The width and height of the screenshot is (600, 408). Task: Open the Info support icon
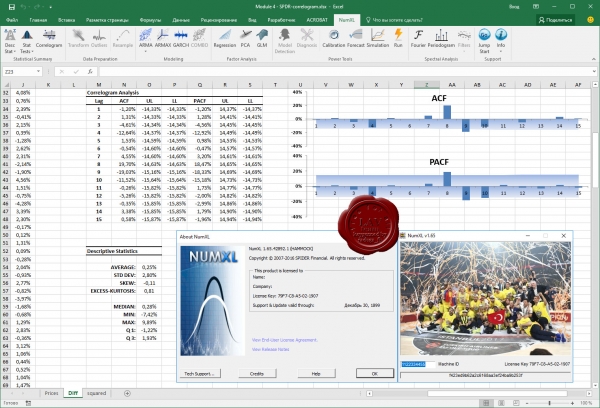tap(501, 41)
